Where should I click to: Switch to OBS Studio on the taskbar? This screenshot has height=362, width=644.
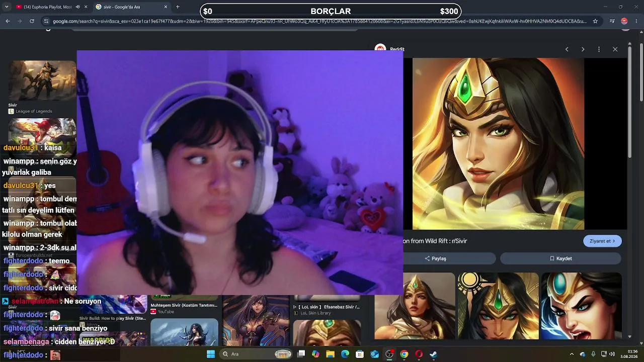click(x=389, y=354)
